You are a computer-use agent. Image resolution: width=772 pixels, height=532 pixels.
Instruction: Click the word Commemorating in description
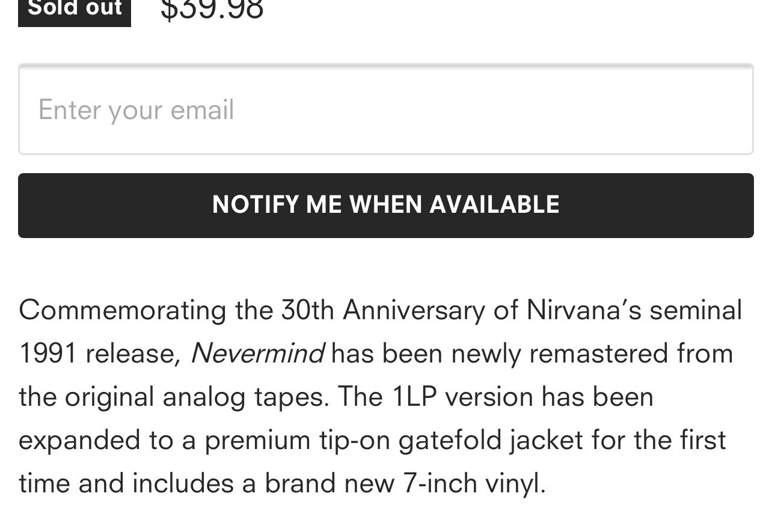pyautogui.click(x=123, y=310)
